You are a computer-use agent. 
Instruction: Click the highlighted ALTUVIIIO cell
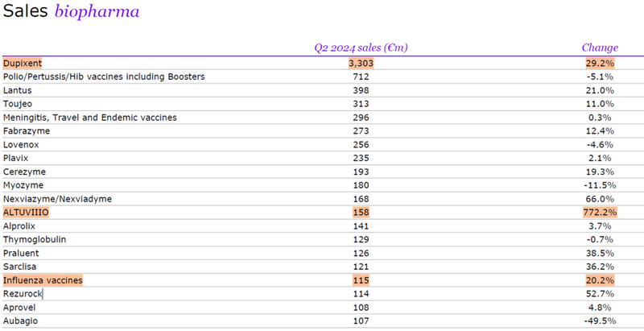pos(27,213)
